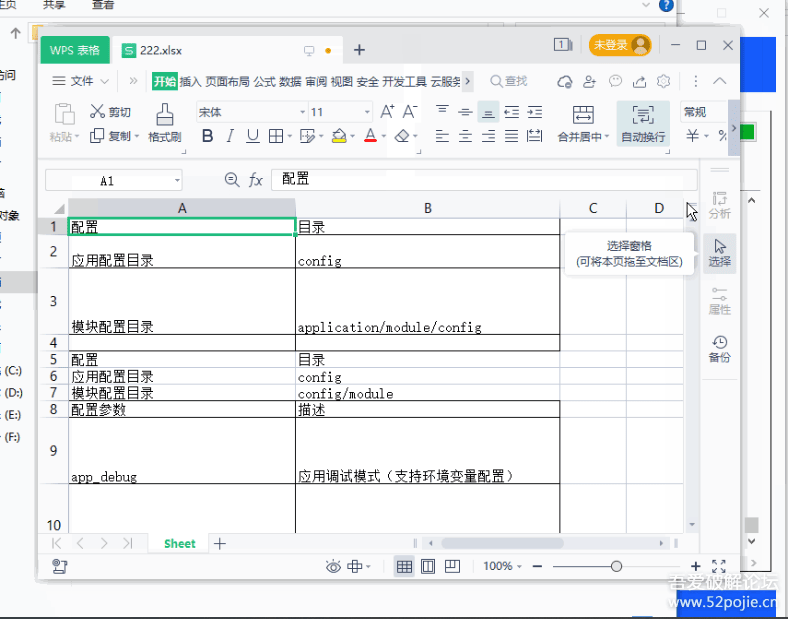The width and height of the screenshot is (788, 619).
Task: Collapse the ribbon with up chevron
Action: (x=720, y=81)
